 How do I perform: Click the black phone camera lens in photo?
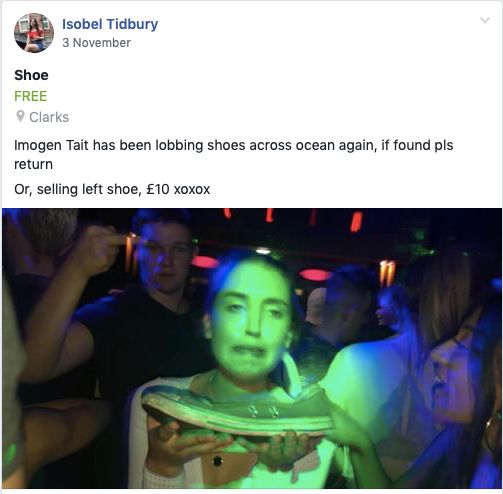pyautogui.click(x=217, y=461)
